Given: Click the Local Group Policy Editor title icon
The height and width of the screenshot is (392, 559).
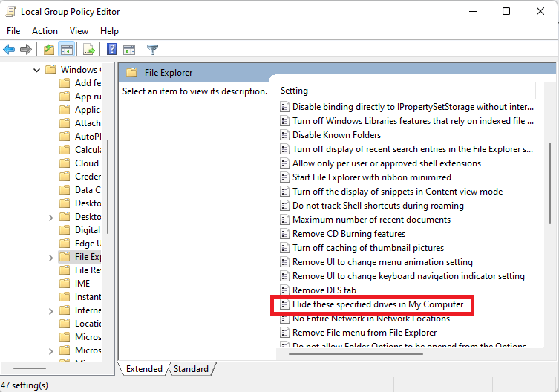Looking at the screenshot, I should click(x=10, y=12).
